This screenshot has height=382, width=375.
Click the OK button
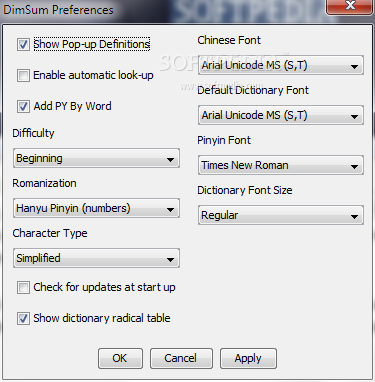(x=120, y=358)
